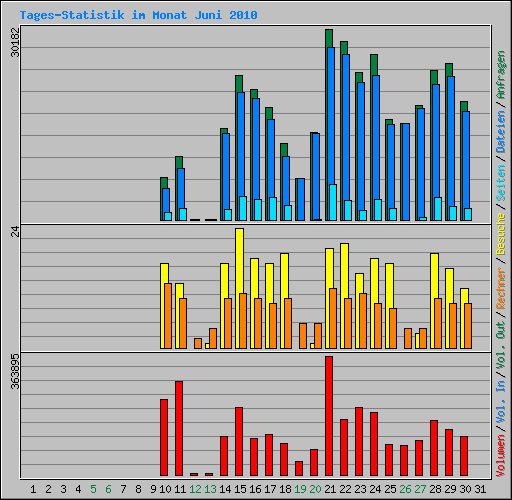
Task: Click the axis value 24
Action: (x=15, y=231)
